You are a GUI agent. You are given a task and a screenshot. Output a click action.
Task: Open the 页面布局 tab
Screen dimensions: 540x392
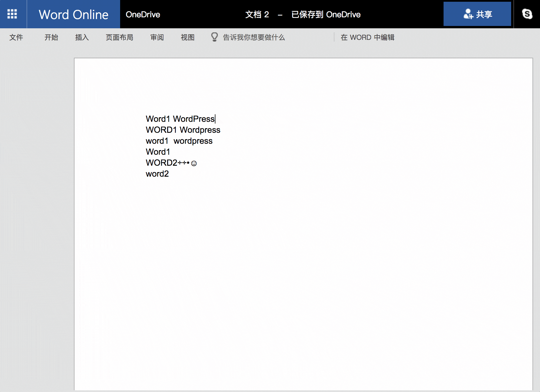coord(120,37)
